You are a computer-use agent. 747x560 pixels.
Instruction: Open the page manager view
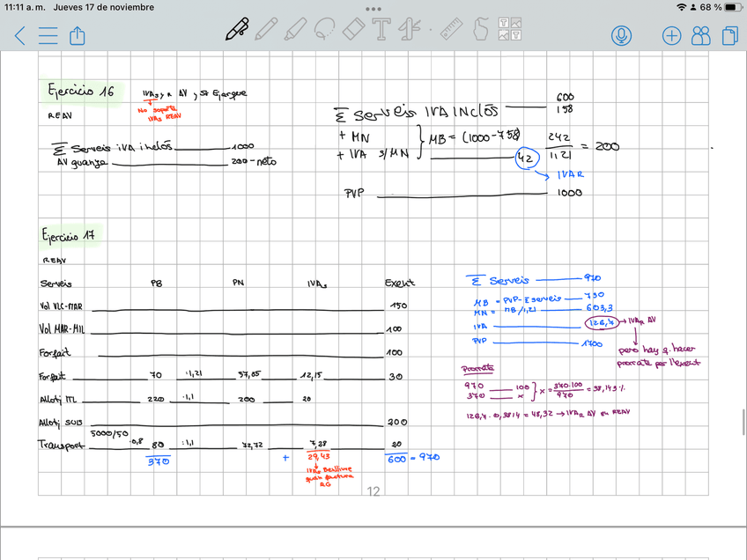[x=729, y=35]
